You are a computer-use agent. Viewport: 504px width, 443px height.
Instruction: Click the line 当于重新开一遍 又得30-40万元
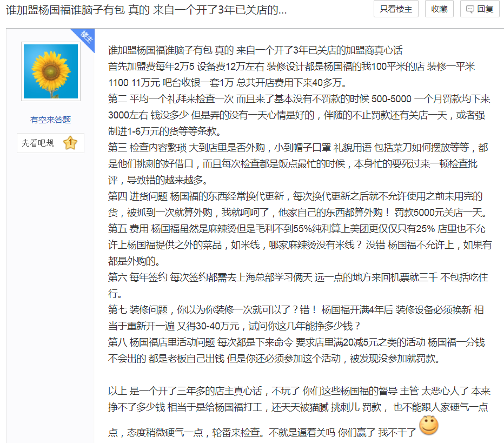234,326
